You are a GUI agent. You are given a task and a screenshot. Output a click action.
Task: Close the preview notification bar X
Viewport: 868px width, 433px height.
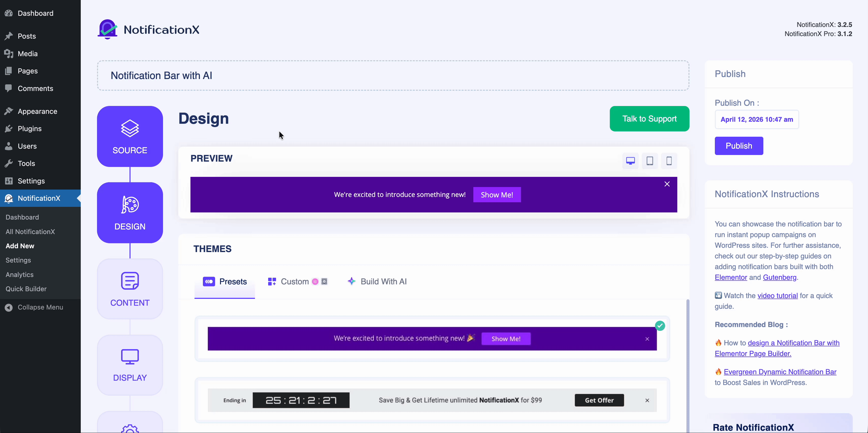coord(667,184)
